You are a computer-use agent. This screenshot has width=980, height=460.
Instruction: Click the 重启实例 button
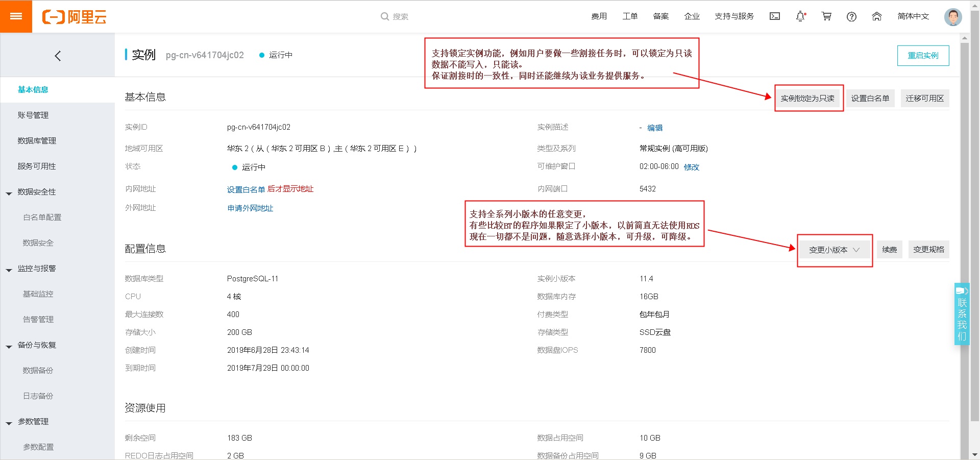923,56
